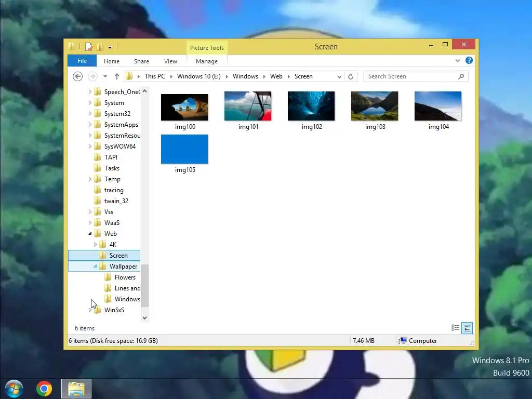Click Windows 10 (E:) breadcrumb
This screenshot has width=532, height=399.
click(199, 76)
